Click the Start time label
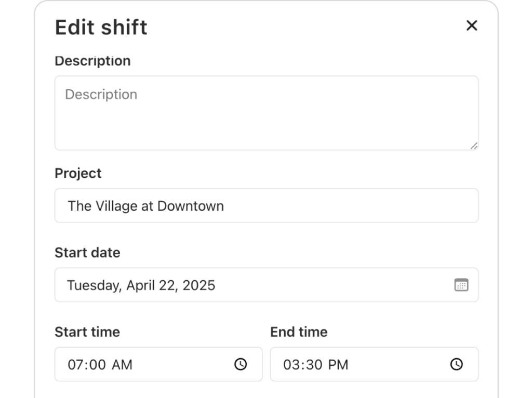 87,332
